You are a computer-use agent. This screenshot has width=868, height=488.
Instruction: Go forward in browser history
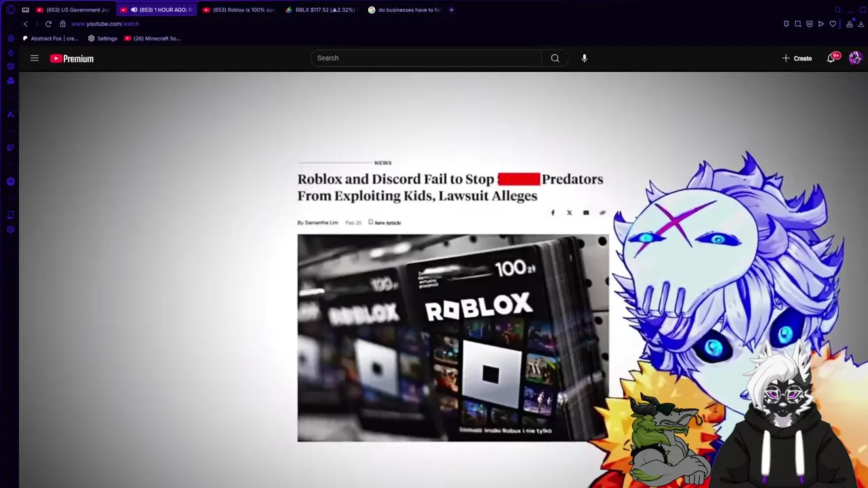pos(37,24)
